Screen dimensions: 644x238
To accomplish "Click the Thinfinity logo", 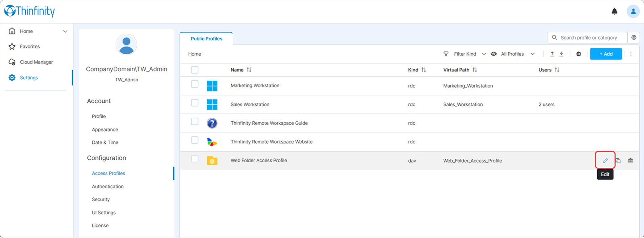I will pyautogui.click(x=29, y=11).
